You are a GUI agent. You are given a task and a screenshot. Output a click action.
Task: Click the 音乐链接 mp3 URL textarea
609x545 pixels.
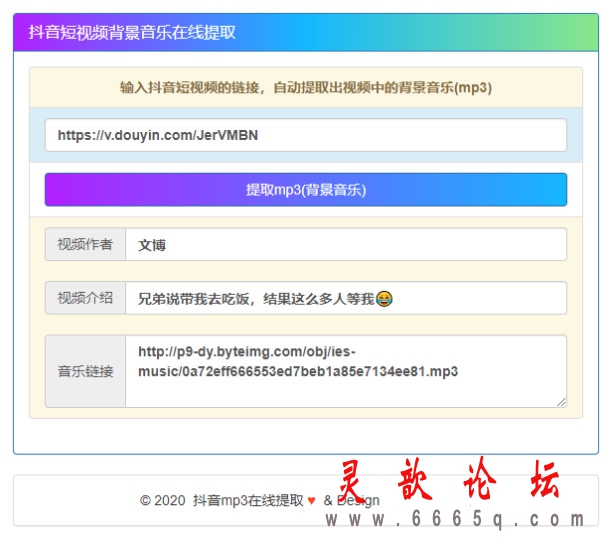tap(346, 371)
